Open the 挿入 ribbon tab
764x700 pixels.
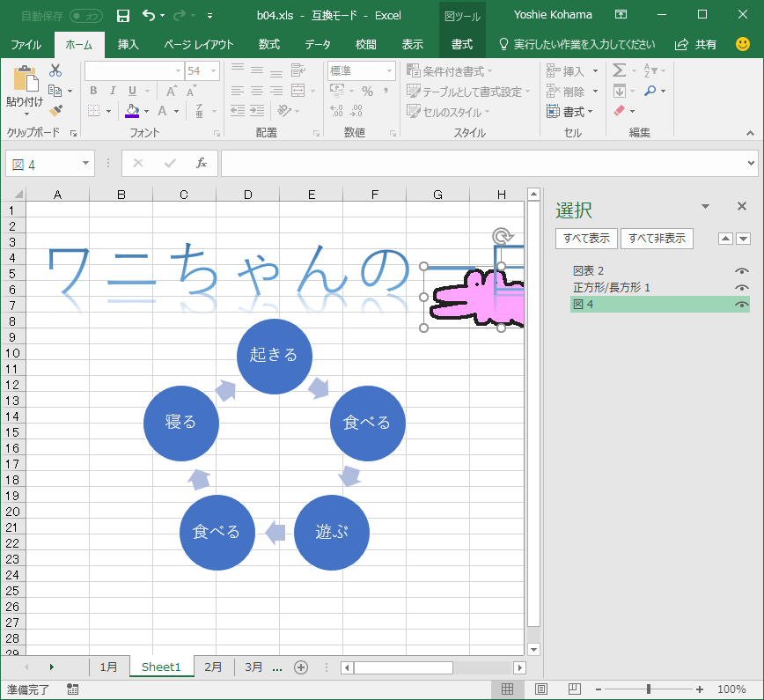pyautogui.click(x=129, y=45)
